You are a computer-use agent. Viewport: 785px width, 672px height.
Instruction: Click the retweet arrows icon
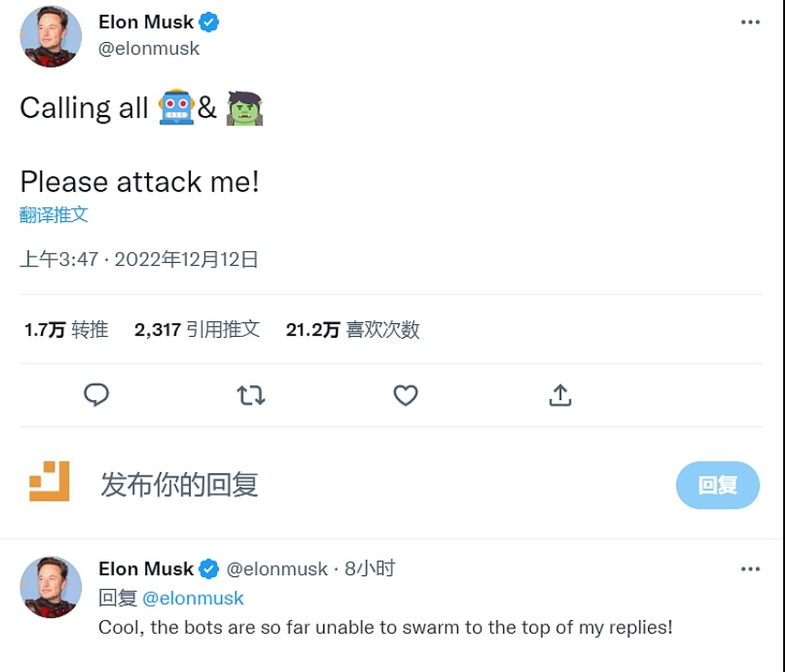pyautogui.click(x=251, y=394)
